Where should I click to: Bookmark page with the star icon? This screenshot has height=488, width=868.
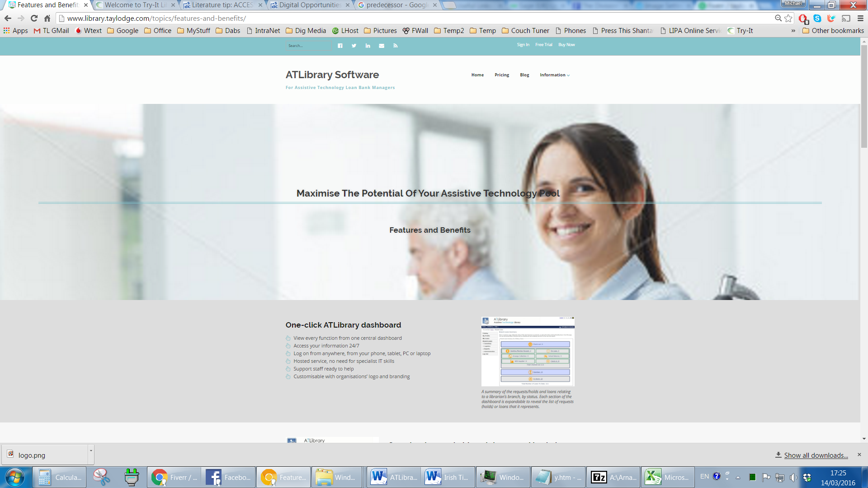click(789, 19)
